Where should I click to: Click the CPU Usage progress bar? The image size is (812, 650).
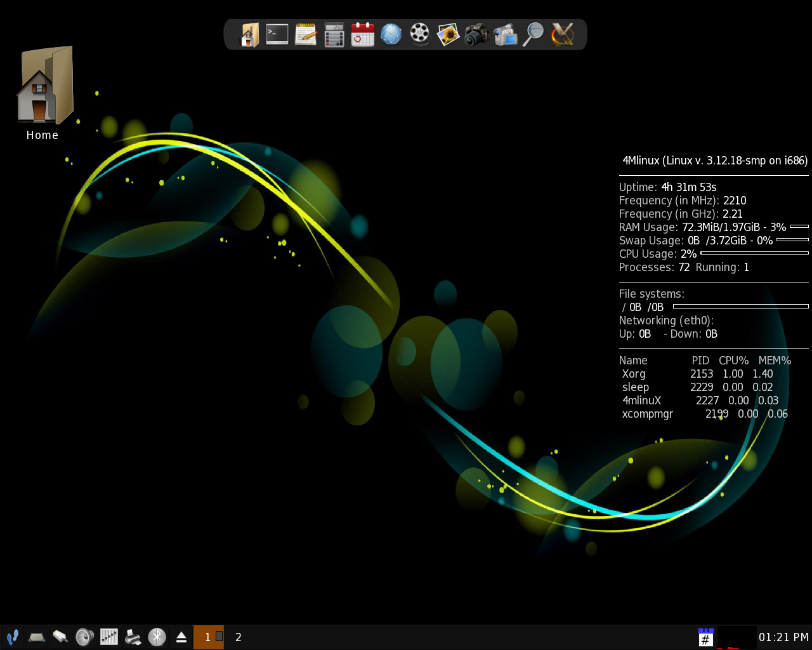(x=754, y=253)
